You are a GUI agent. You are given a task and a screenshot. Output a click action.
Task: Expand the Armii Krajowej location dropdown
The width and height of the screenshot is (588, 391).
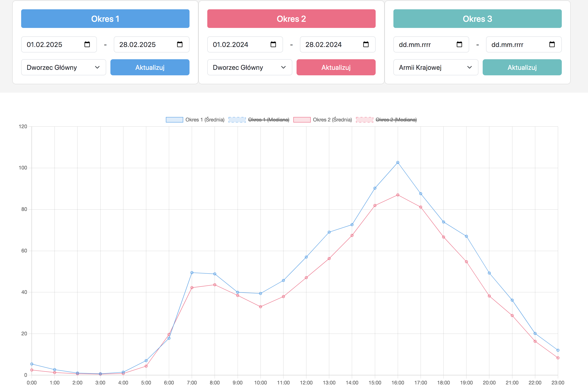[x=436, y=67]
